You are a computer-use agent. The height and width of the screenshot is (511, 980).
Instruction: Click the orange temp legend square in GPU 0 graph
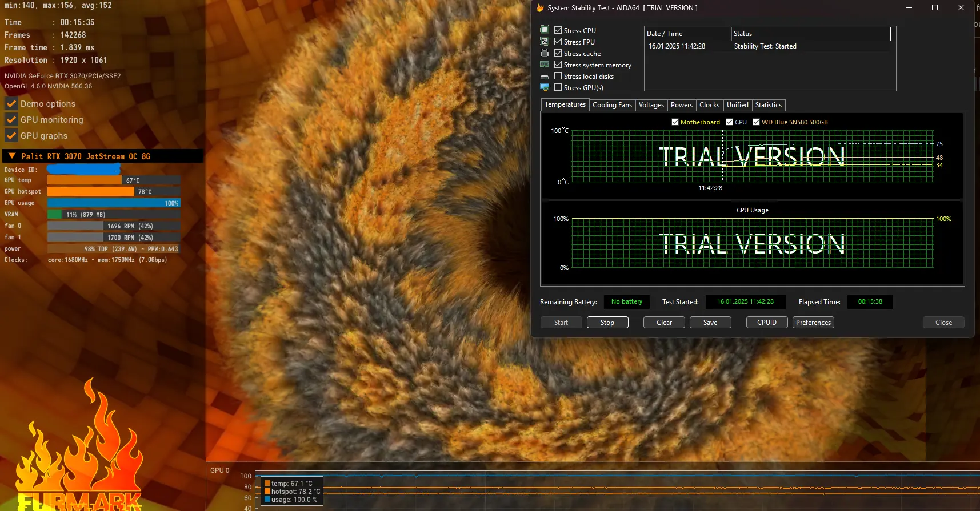(267, 484)
